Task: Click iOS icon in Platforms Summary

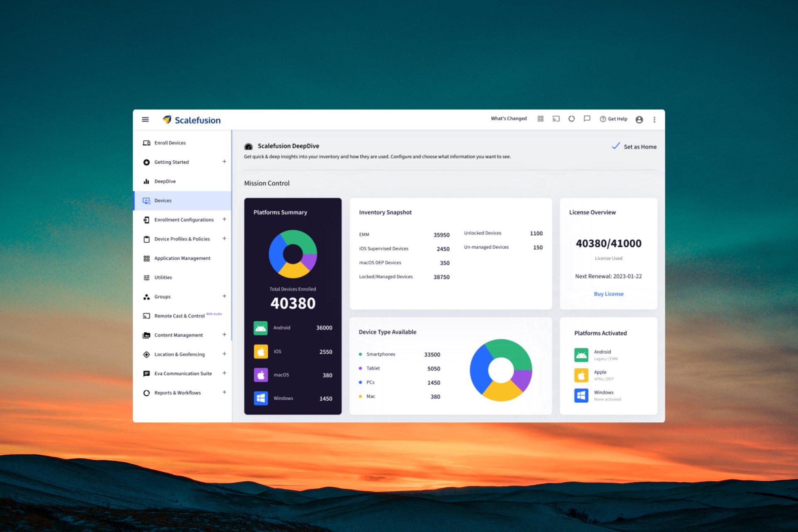Action: (x=261, y=352)
